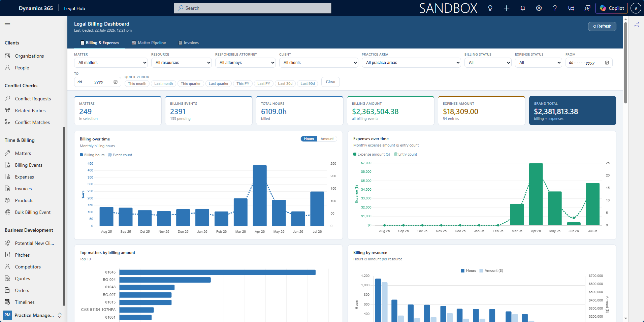The image size is (644, 322).
Task: Click the top Search box
Action: click(253, 8)
